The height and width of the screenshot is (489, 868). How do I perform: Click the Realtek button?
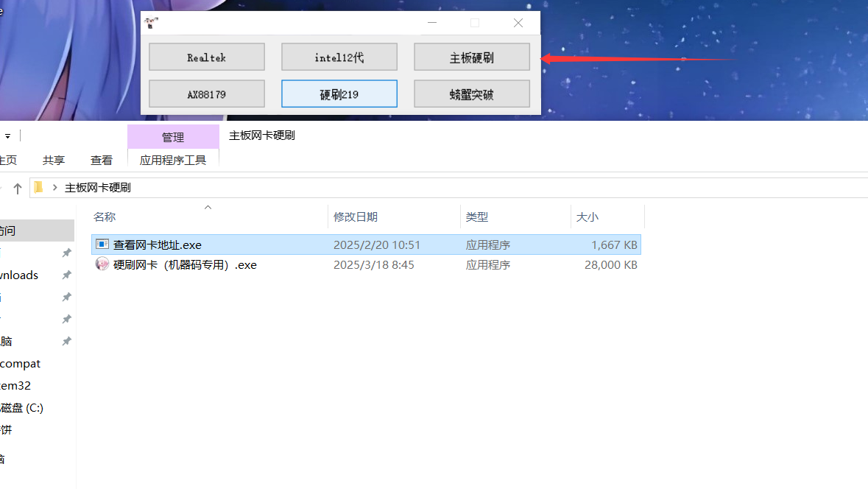(206, 56)
